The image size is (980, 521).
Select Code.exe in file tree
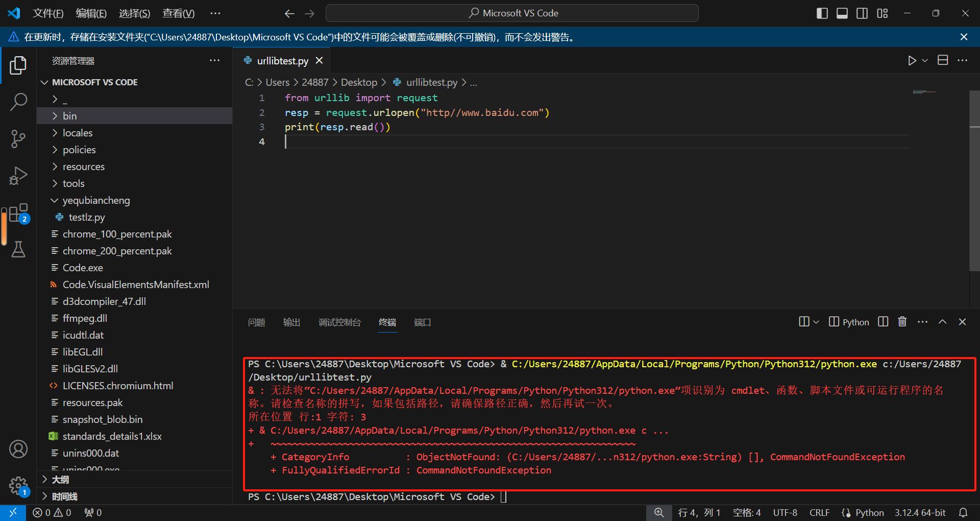point(134,268)
